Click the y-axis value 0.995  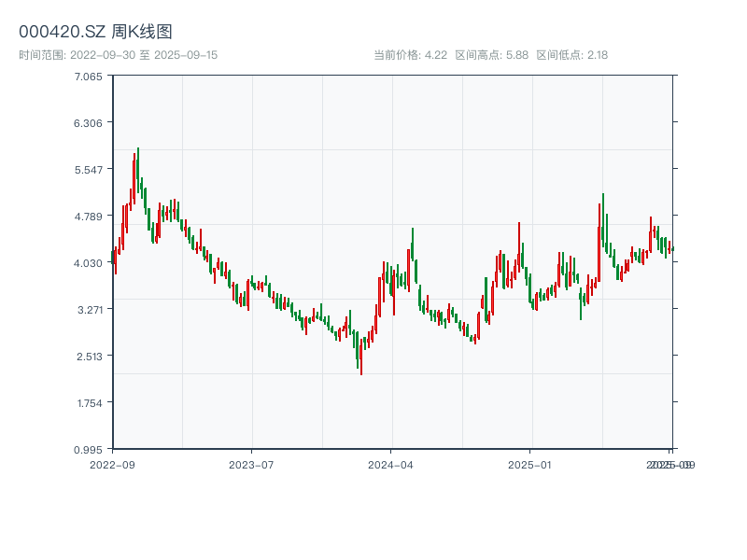point(88,450)
